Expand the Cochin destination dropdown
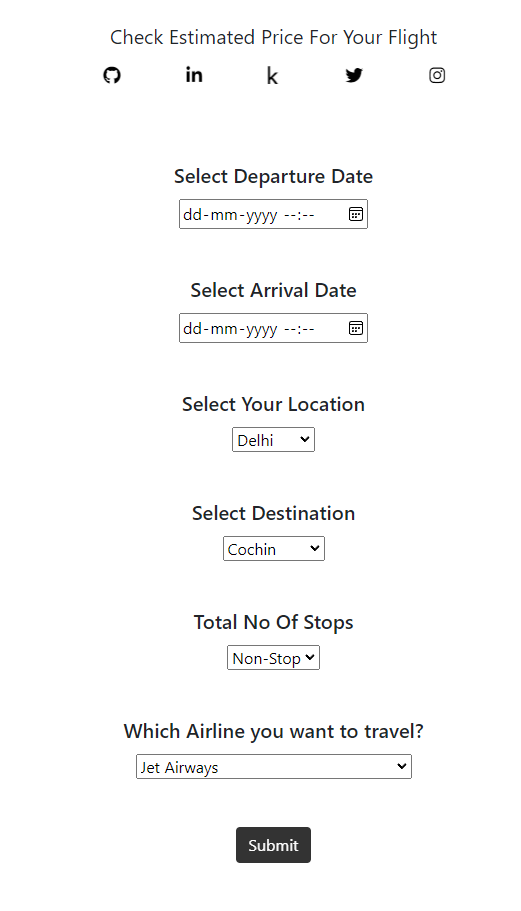The height and width of the screenshot is (911, 521). tap(274, 549)
